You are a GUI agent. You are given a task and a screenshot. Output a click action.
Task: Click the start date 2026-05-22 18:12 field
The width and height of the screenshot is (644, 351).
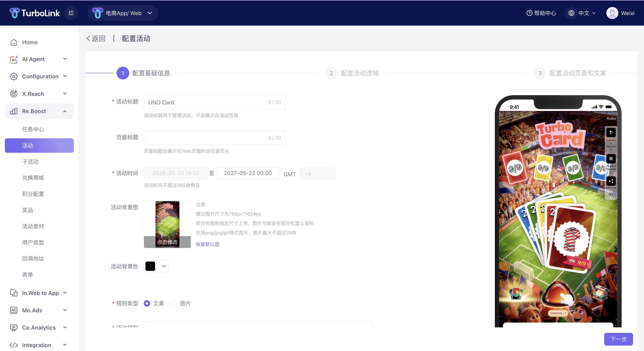pyautogui.click(x=175, y=173)
